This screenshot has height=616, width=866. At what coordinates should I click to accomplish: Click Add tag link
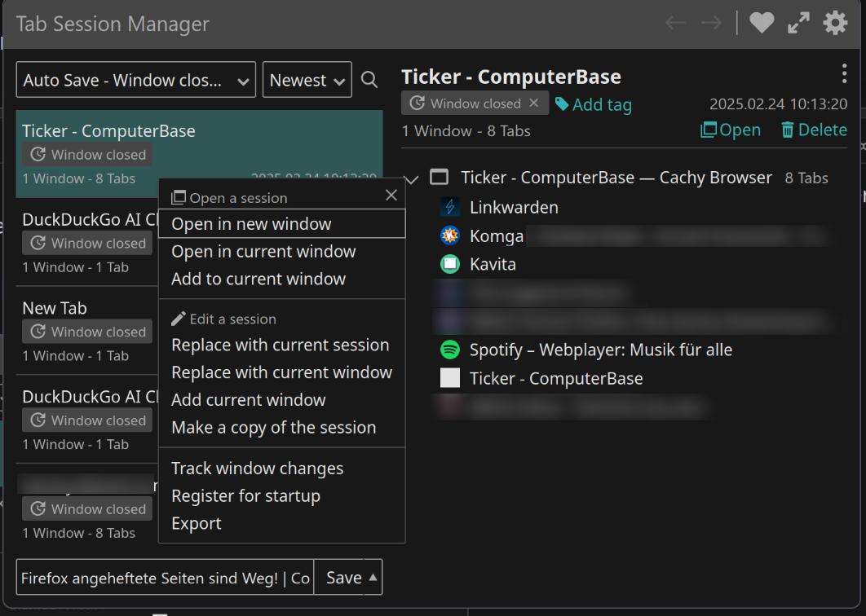[x=593, y=104]
